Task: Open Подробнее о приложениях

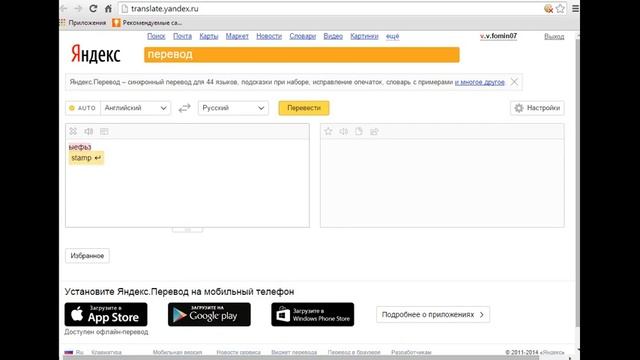Action: (x=433, y=315)
